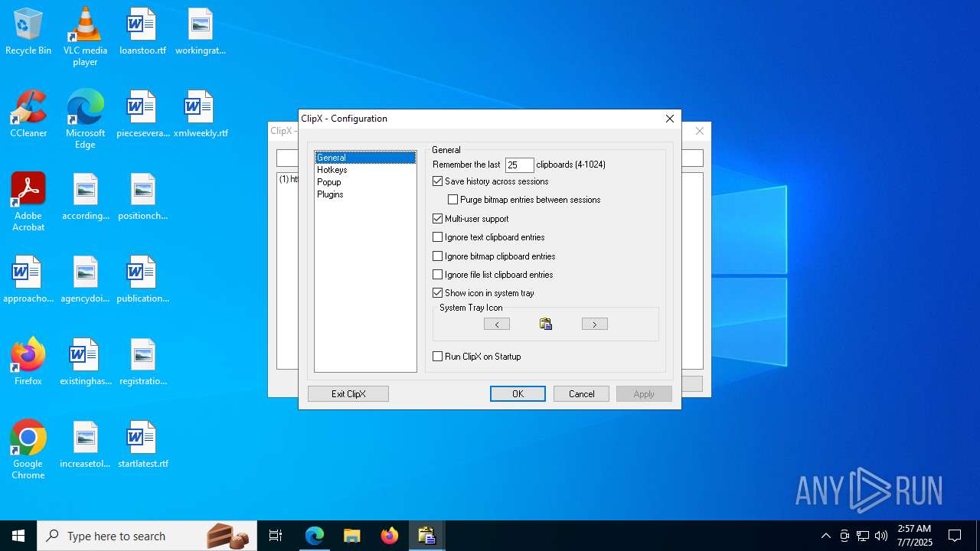Select the startlatest.rtf document icon

coord(142,445)
